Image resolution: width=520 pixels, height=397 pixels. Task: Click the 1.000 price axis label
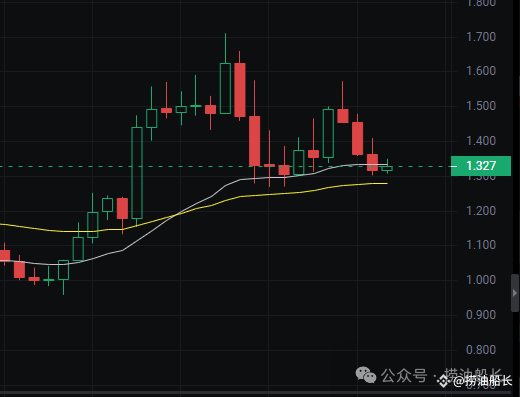(481, 280)
